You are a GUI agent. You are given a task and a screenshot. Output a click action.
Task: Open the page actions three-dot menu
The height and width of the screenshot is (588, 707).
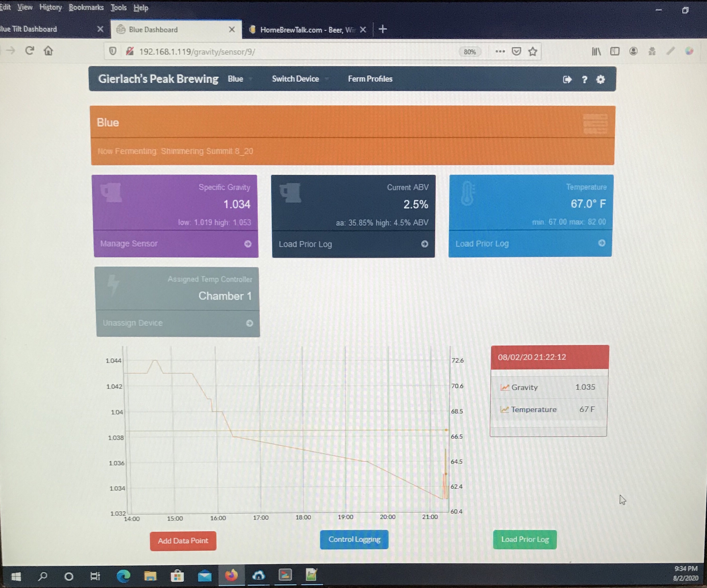tap(500, 51)
